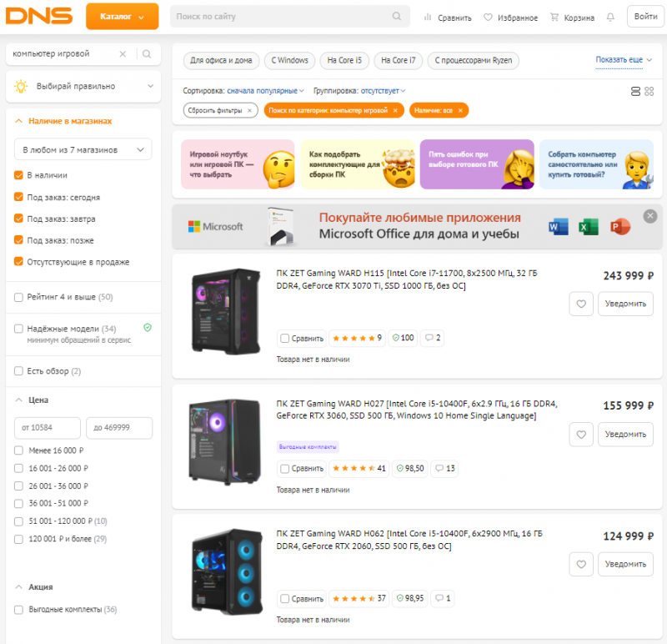Check the Есть обзор filter
This screenshot has height=644, width=667.
pos(18,371)
